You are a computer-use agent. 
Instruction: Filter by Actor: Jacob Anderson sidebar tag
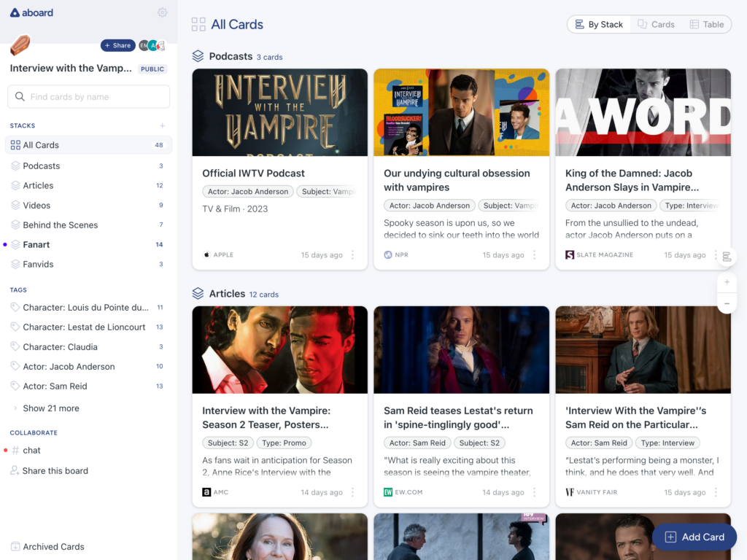click(88, 366)
